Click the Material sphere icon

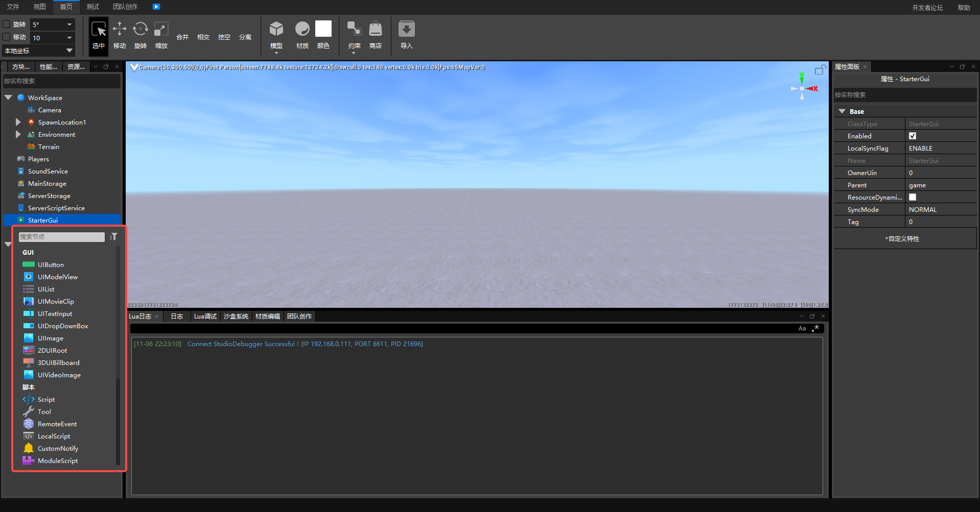(302, 29)
